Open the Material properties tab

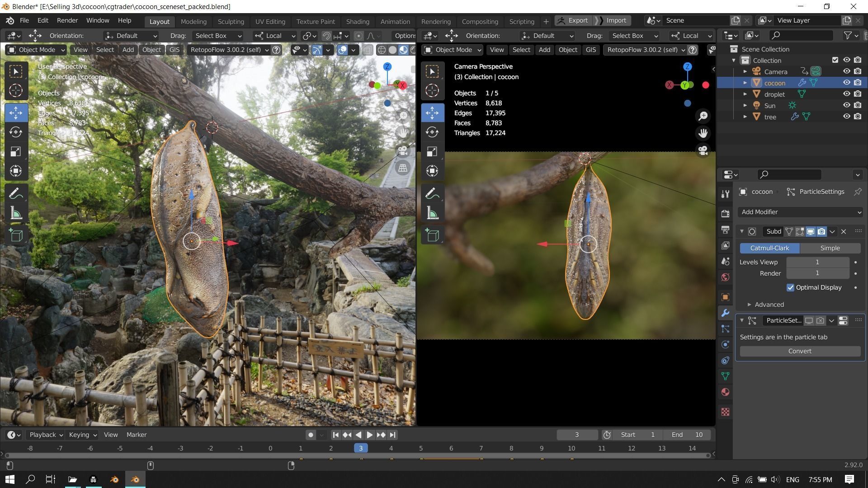coord(726,392)
